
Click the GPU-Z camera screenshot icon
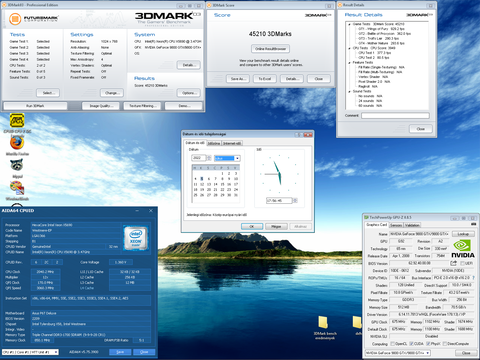pyautogui.click(x=472, y=224)
